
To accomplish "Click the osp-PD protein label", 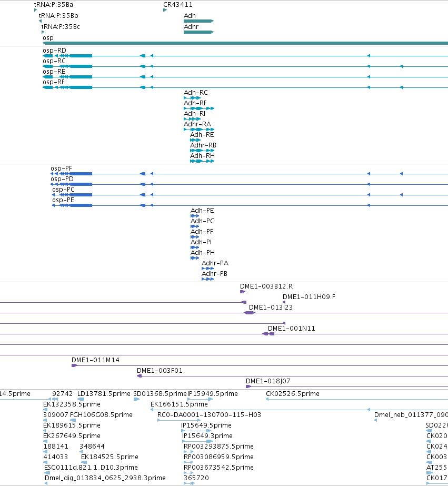I will click(62, 179).
